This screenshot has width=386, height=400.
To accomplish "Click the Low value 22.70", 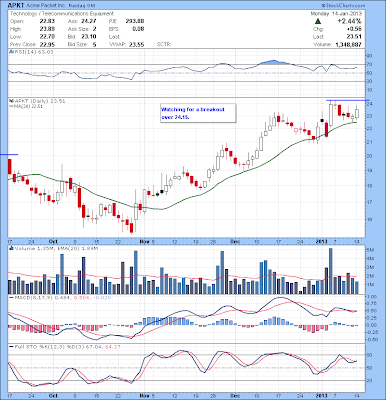I will pyautogui.click(x=47, y=37).
